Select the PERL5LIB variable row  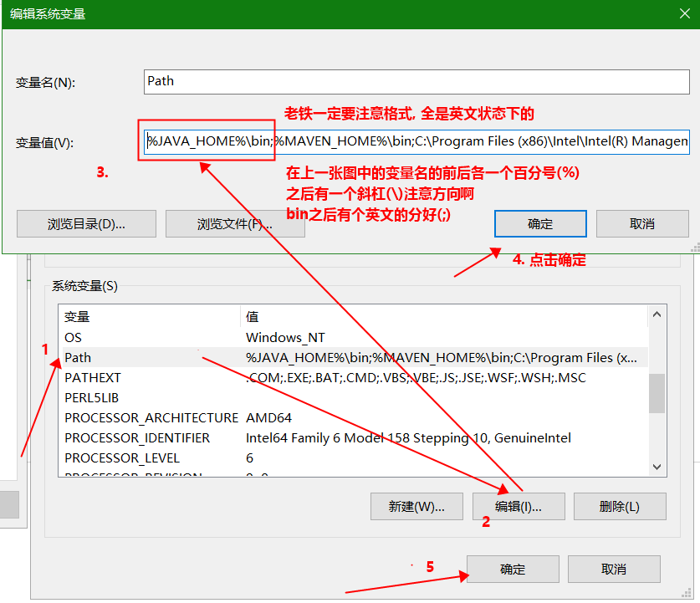tap(353, 398)
